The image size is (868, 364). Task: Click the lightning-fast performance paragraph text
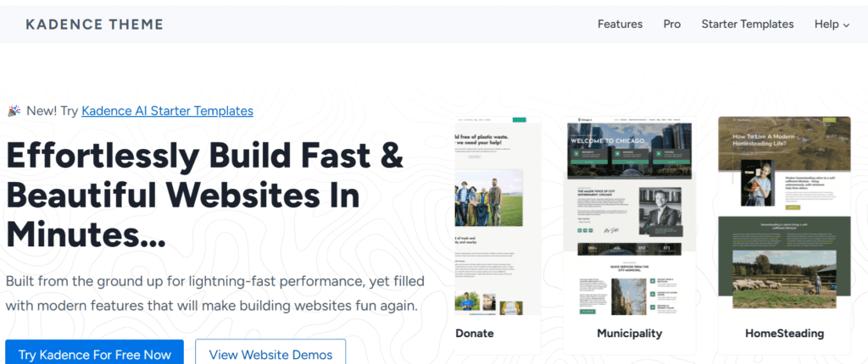pyautogui.click(x=214, y=293)
